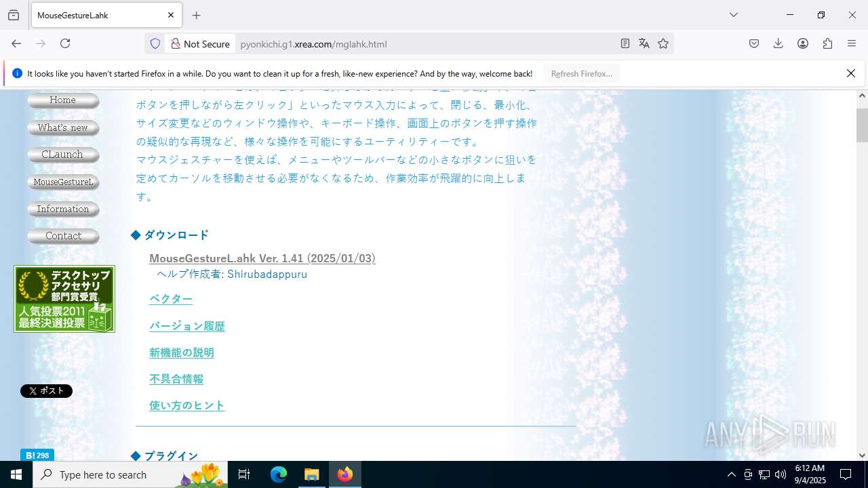Open Task View on the taskbar

pyautogui.click(x=244, y=474)
